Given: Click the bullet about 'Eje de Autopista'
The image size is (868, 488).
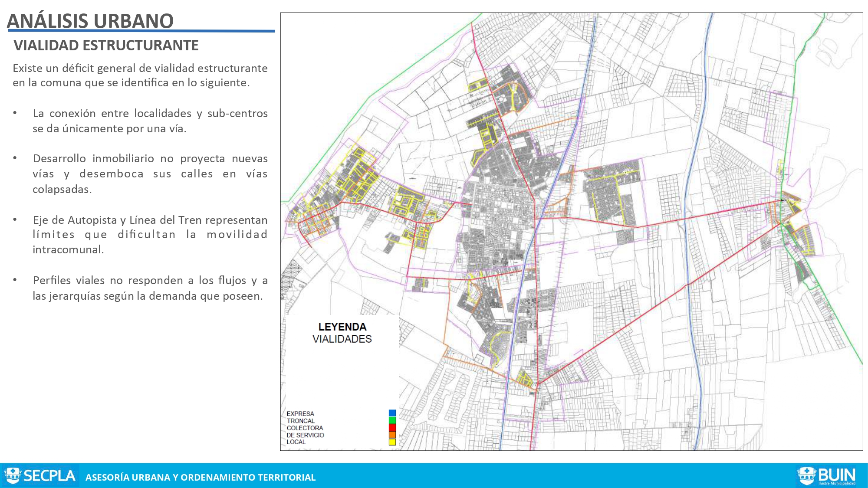Looking at the screenshot, I should pyautogui.click(x=150, y=235).
